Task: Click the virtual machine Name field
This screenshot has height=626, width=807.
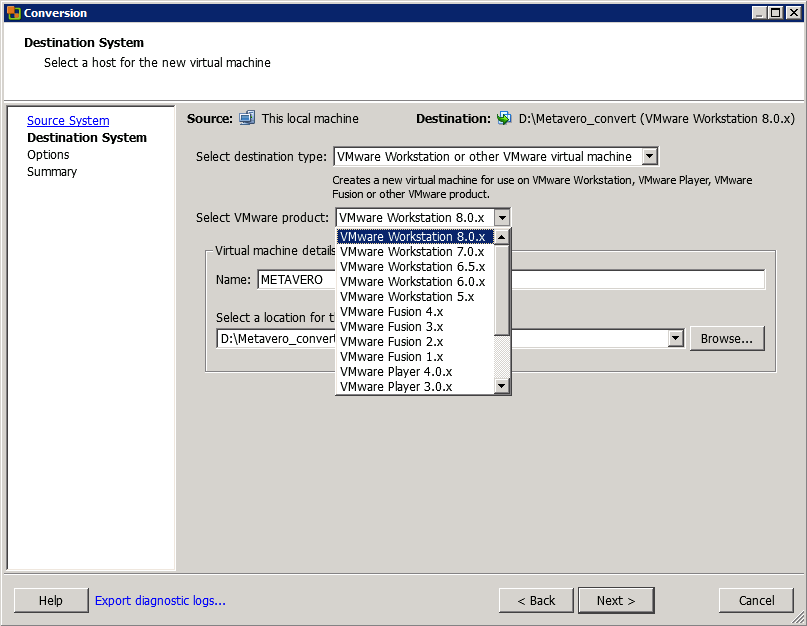Action: click(511, 280)
